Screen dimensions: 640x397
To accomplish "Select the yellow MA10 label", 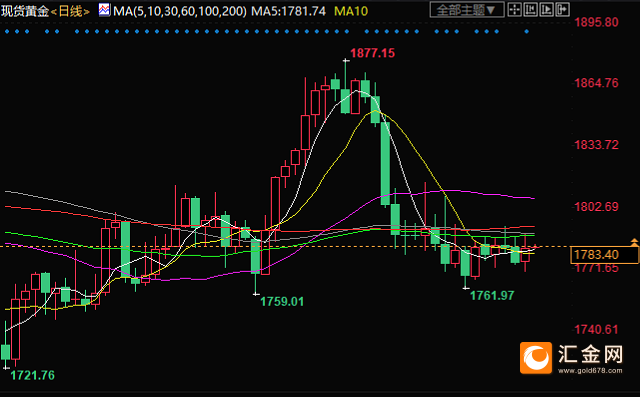I will tap(351, 11).
